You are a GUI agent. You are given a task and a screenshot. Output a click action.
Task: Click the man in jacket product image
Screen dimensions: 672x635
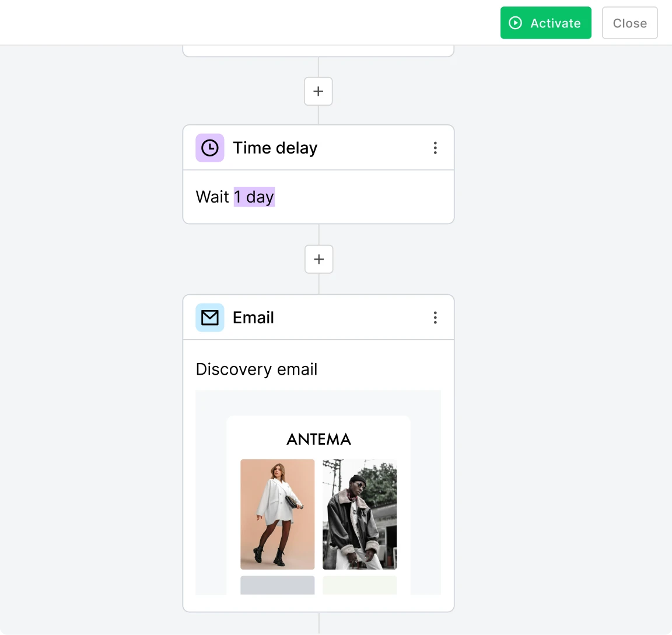point(359,514)
